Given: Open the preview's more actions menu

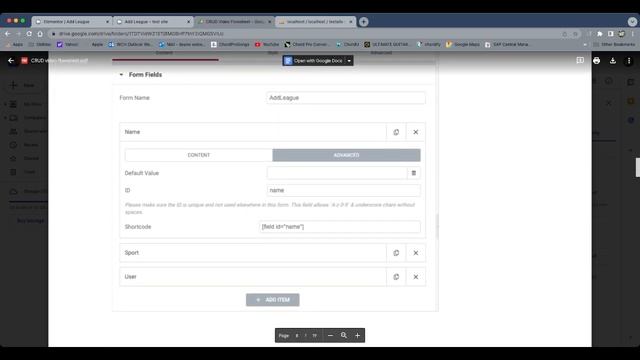Looking at the screenshot, I should click(x=629, y=61).
